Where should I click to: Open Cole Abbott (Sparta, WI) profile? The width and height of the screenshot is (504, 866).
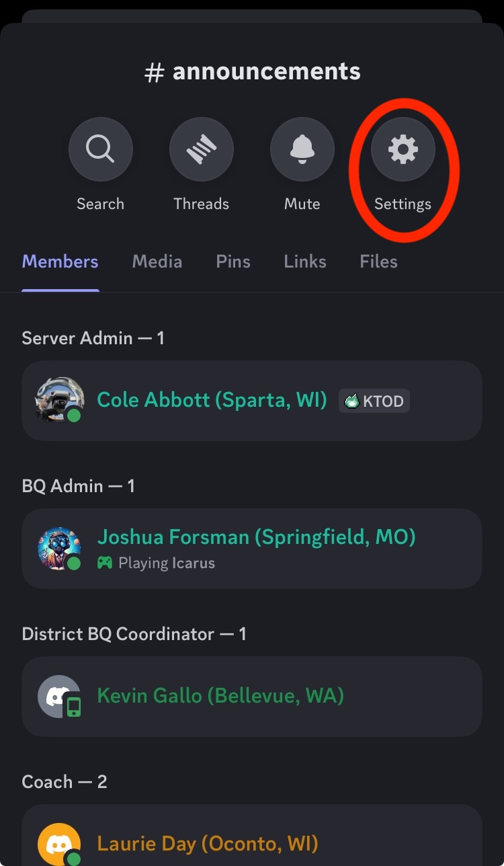click(212, 400)
